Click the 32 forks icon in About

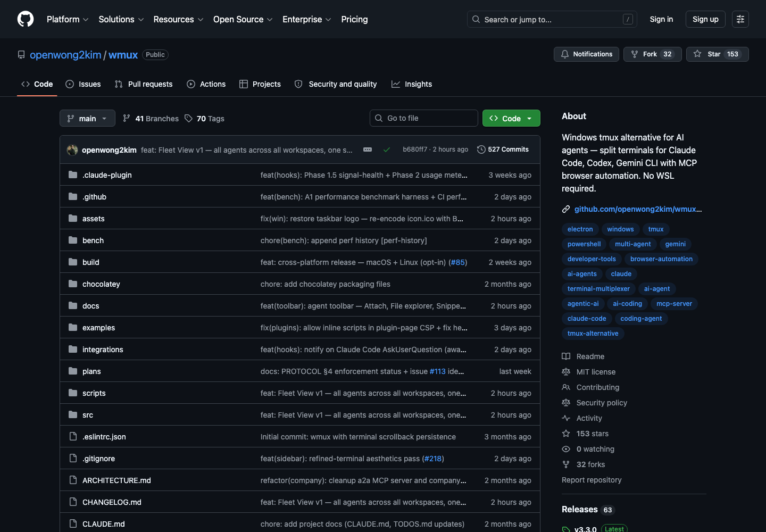(x=566, y=464)
